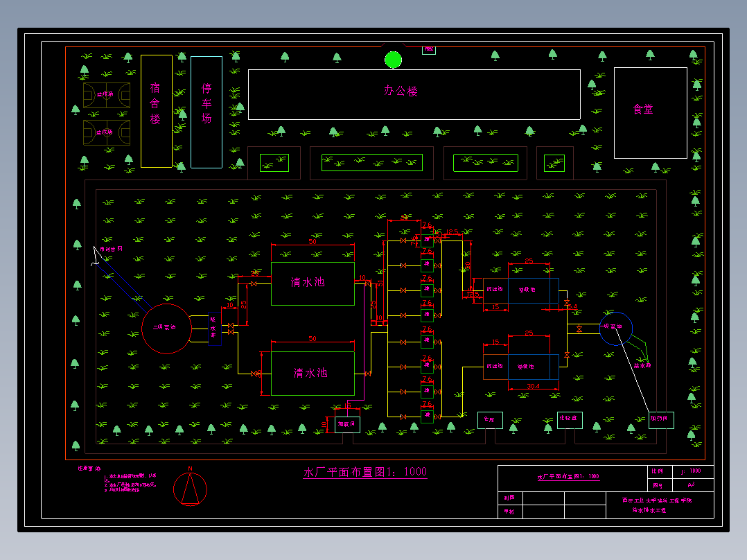Select the 仓库 warehouse box
Screen dimensions: 747x560
[490, 420]
